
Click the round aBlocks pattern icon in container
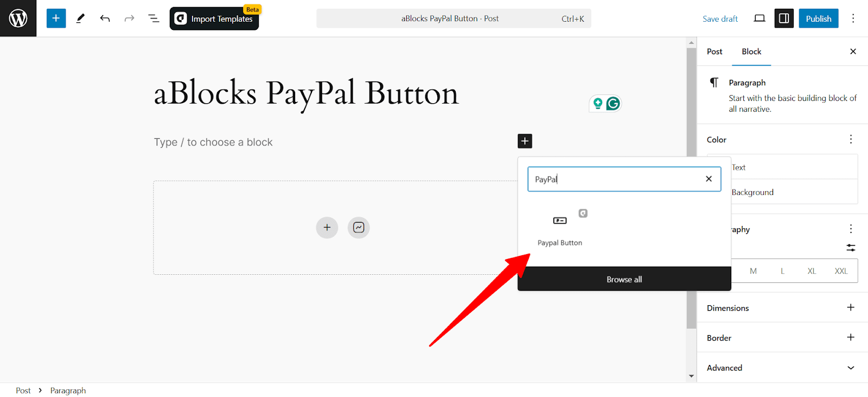[359, 228]
